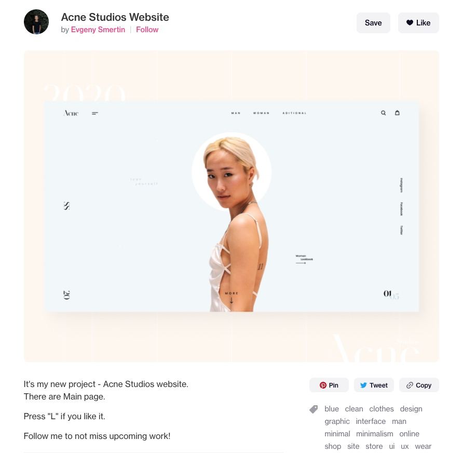Share via Pinterest Pin button
Viewport: 476px width, 453px height.
(x=329, y=385)
